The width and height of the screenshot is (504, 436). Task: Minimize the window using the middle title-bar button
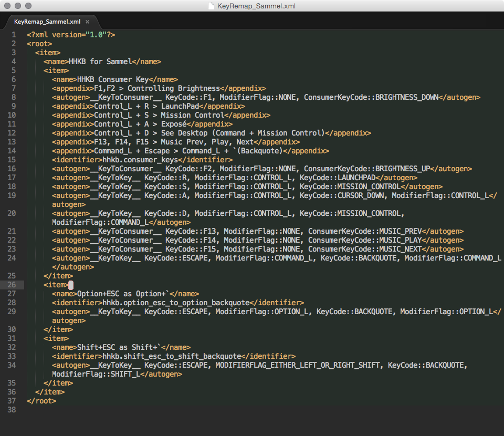click(x=18, y=6)
